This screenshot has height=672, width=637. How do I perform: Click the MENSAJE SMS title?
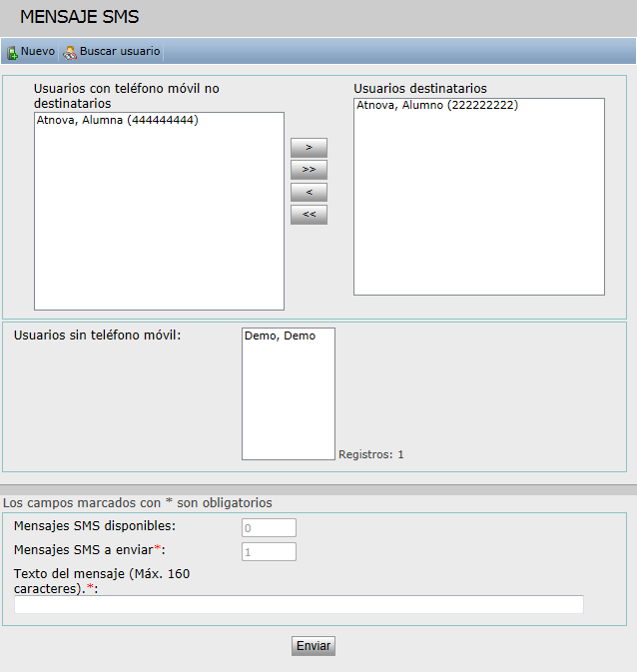pos(79,17)
